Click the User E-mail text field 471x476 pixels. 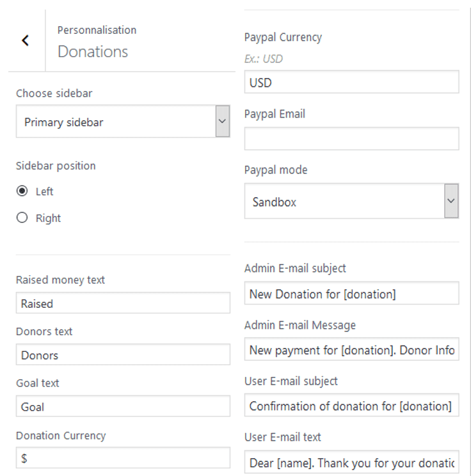click(352, 462)
